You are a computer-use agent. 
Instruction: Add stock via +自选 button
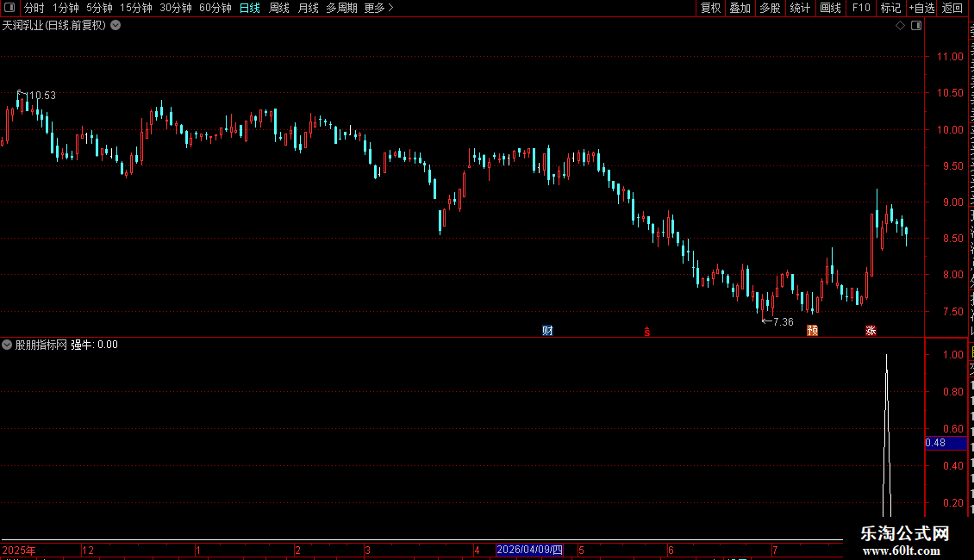(x=921, y=8)
